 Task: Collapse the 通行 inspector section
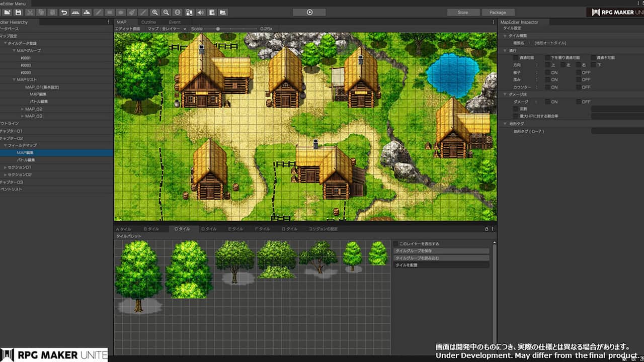click(x=504, y=51)
